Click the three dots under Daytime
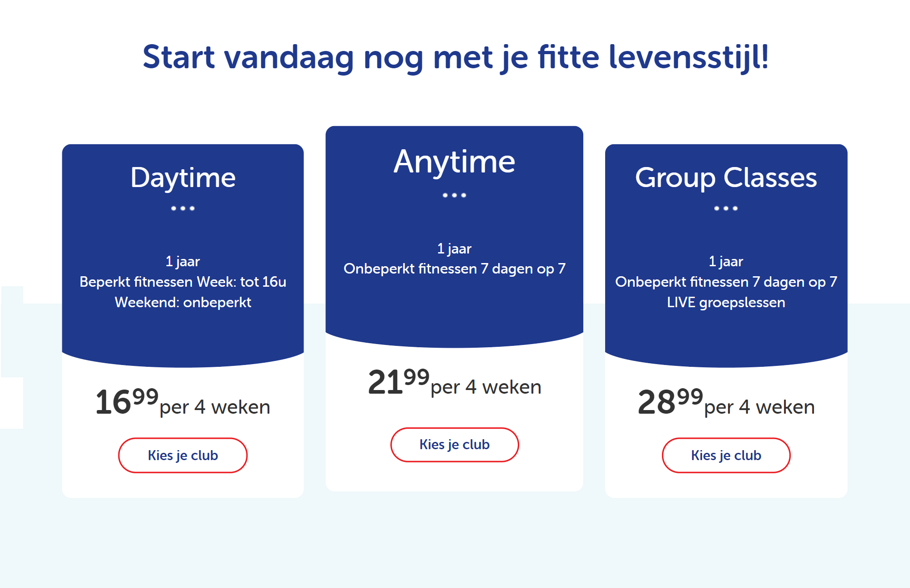This screenshot has height=588, width=910. click(183, 208)
